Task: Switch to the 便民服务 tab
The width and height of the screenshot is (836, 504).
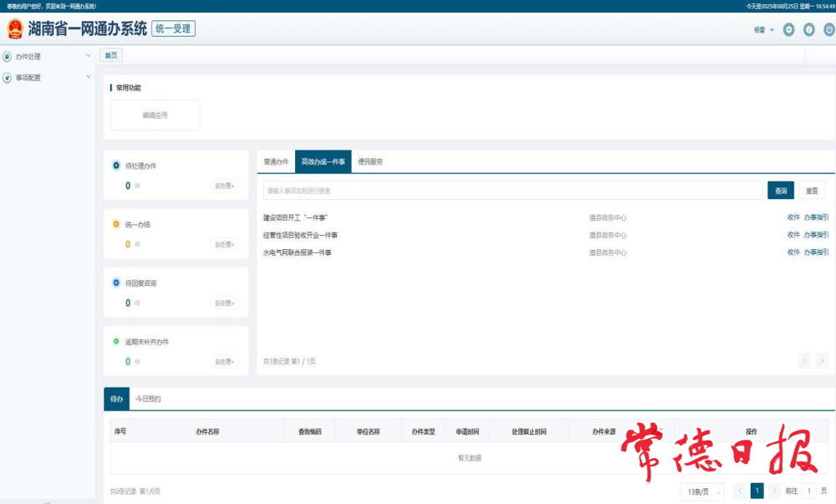Action: tap(370, 161)
